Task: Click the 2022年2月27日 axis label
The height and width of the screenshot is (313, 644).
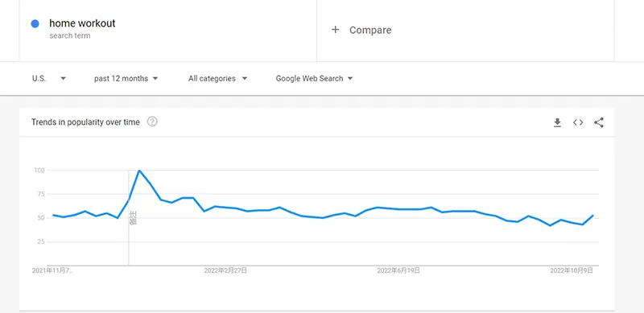Action: click(x=225, y=270)
